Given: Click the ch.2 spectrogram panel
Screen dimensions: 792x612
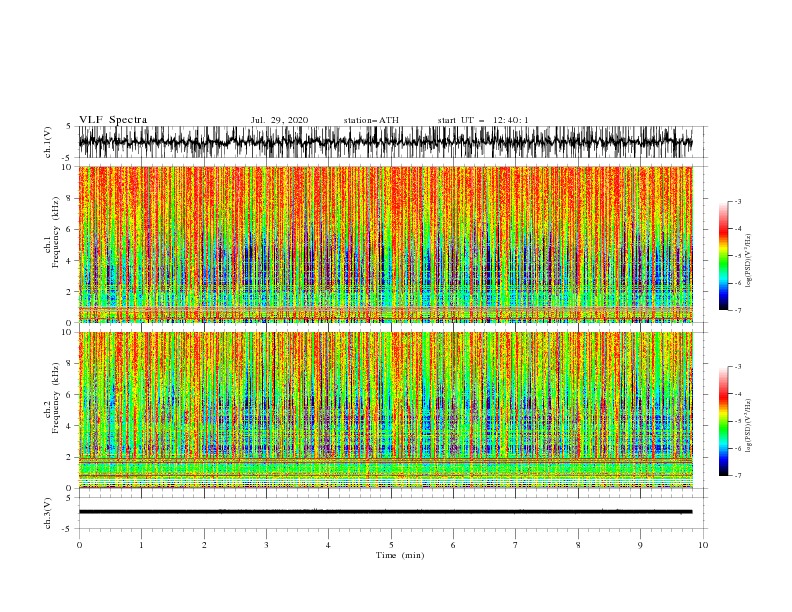Looking at the screenshot, I should pos(386,410).
